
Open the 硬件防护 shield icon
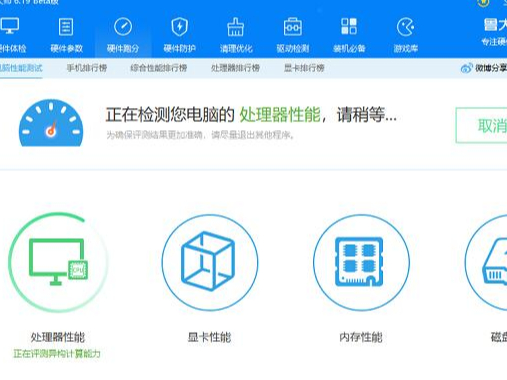(179, 27)
